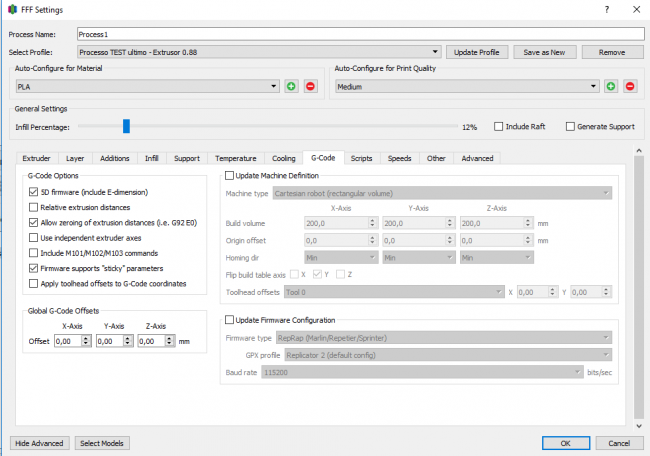The width and height of the screenshot is (650, 456).
Task: Click green plus icon next to PLA material
Action: pyautogui.click(x=291, y=87)
